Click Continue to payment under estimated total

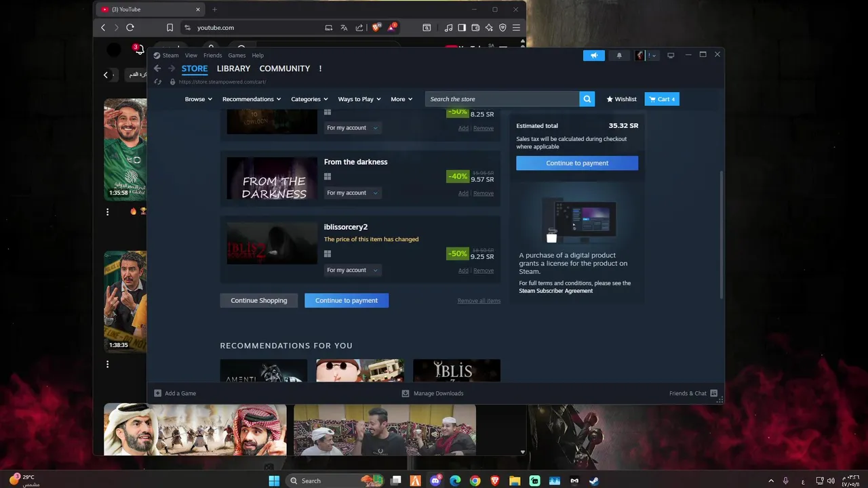(x=577, y=163)
